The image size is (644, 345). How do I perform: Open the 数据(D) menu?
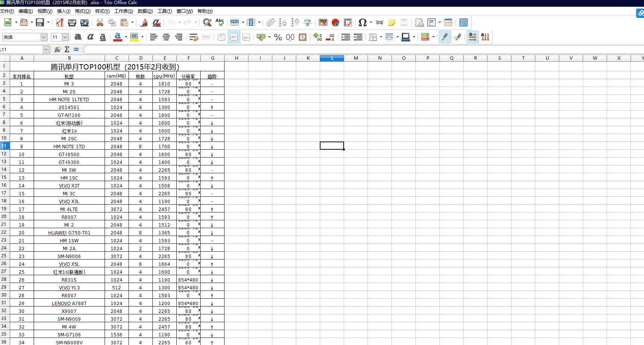[145, 11]
